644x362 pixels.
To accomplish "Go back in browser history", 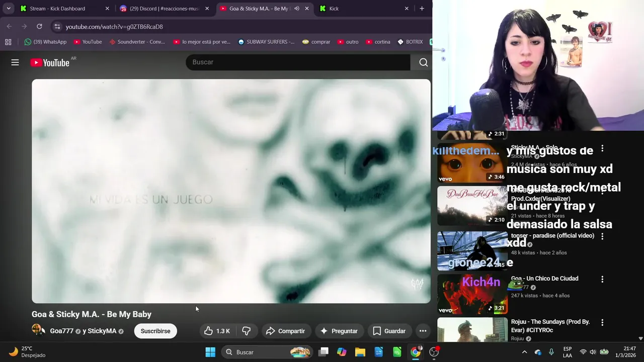I will 9,27.
